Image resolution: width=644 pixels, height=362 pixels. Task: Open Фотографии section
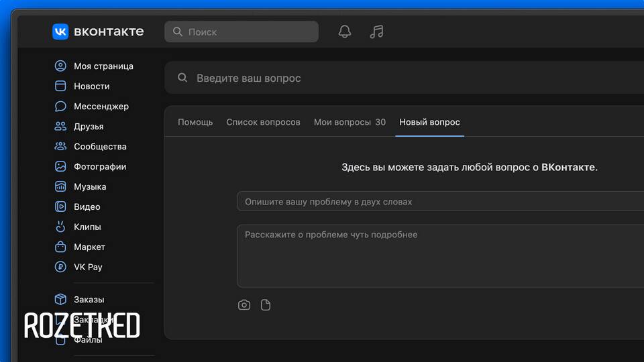(100, 167)
